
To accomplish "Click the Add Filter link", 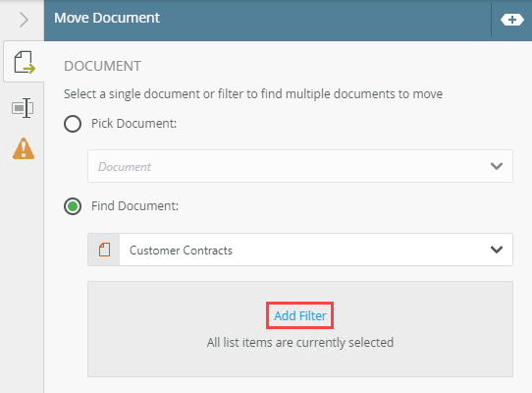I will (300, 315).
